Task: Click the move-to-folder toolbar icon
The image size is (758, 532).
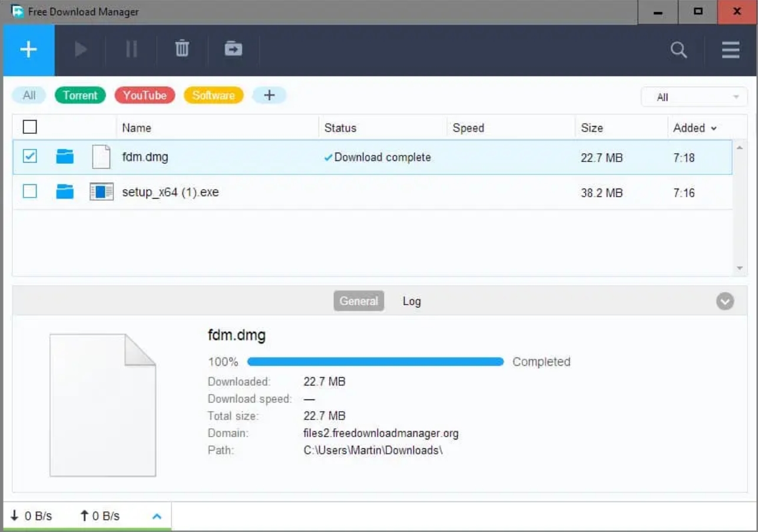Action: pyautogui.click(x=233, y=49)
